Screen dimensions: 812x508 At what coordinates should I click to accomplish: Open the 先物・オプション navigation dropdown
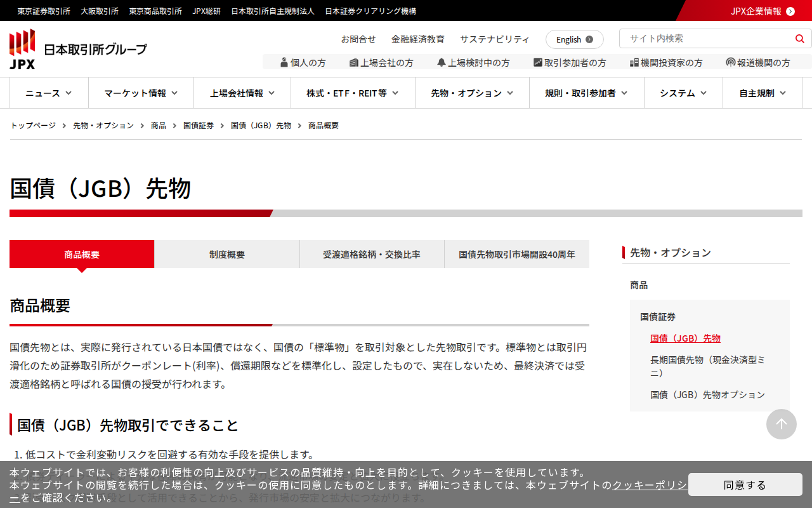pyautogui.click(x=472, y=93)
